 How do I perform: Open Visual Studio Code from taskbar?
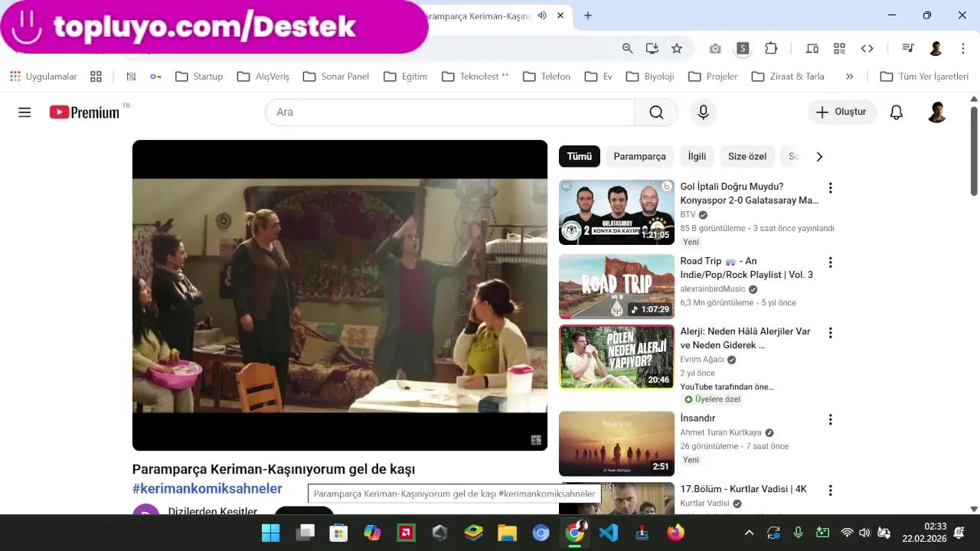click(x=609, y=533)
